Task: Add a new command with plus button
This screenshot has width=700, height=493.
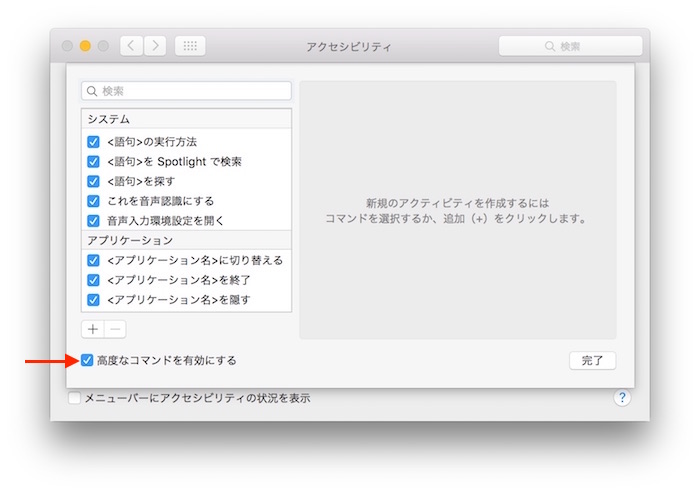Action: pyautogui.click(x=93, y=329)
